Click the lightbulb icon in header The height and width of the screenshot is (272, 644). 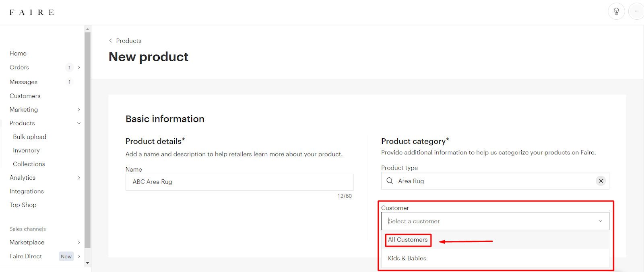point(616,11)
